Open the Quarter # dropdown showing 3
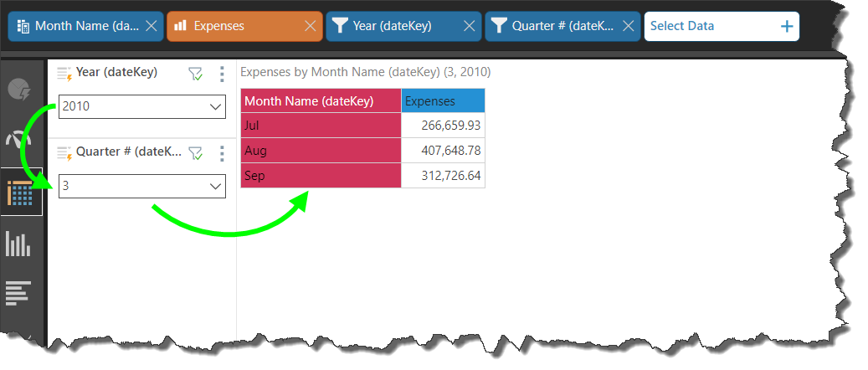Screen dimensions: 868x370 (141, 186)
